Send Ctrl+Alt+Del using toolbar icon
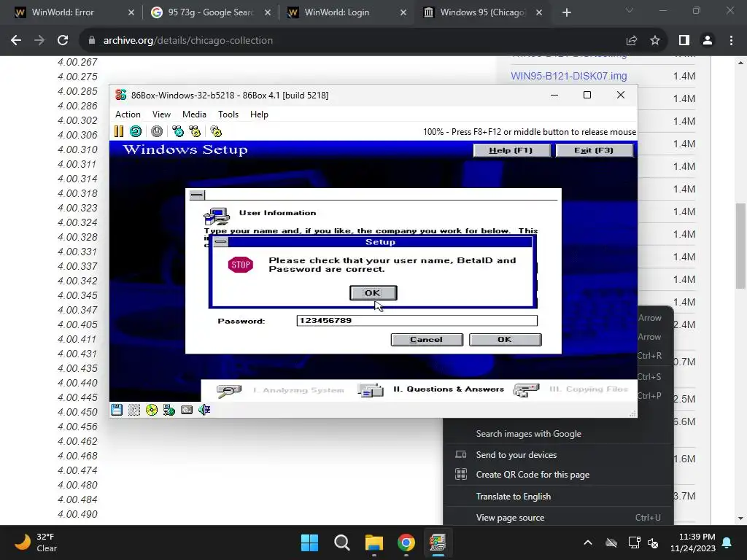The height and width of the screenshot is (560, 747). (178, 131)
